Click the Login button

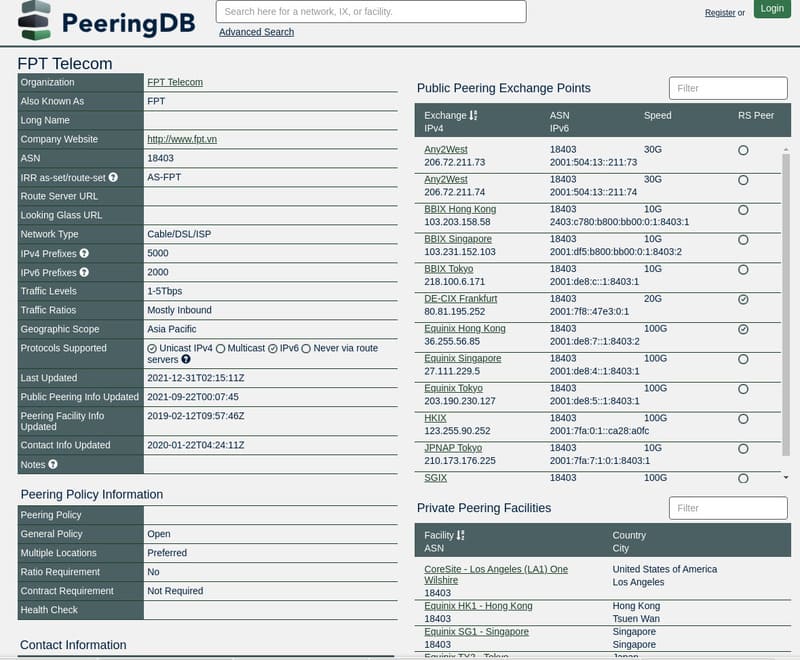click(771, 8)
